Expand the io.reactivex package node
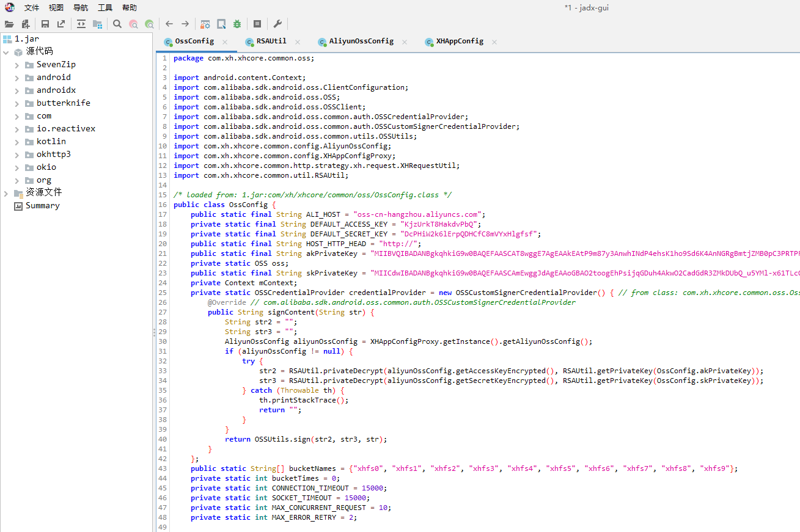 [17, 129]
